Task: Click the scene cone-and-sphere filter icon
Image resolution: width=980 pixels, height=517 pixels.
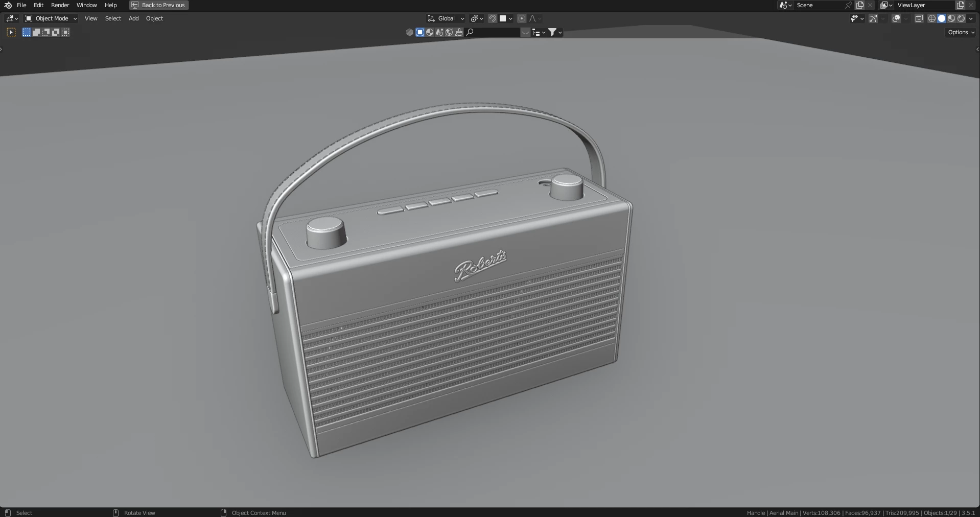Action: [x=439, y=32]
